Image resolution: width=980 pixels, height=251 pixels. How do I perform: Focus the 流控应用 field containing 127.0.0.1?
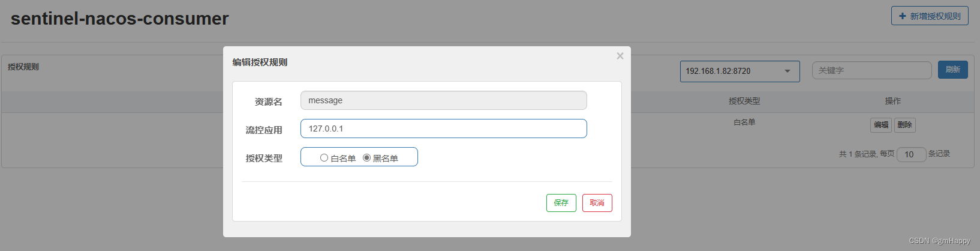click(x=444, y=129)
